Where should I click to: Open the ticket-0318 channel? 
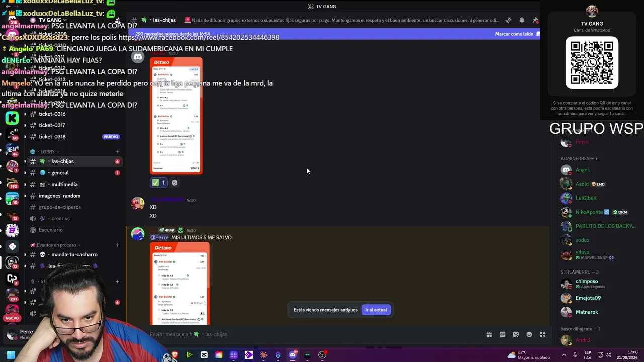(74, 137)
